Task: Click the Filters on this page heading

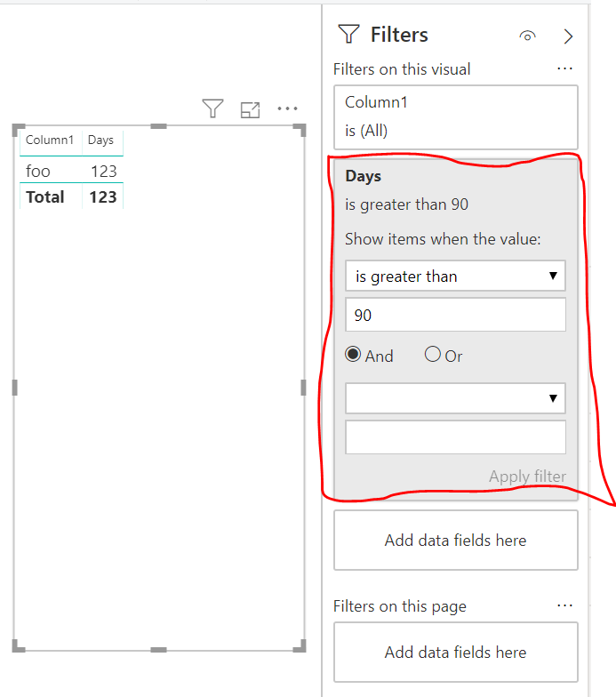Action: 400,606
